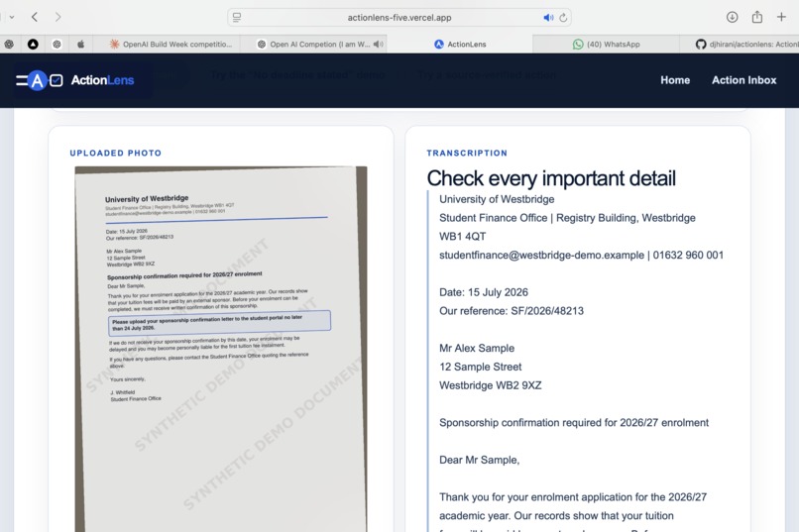The image size is (799, 532).
Task: Click 'Our reference: SF/2026/48213' line
Action: (x=512, y=311)
